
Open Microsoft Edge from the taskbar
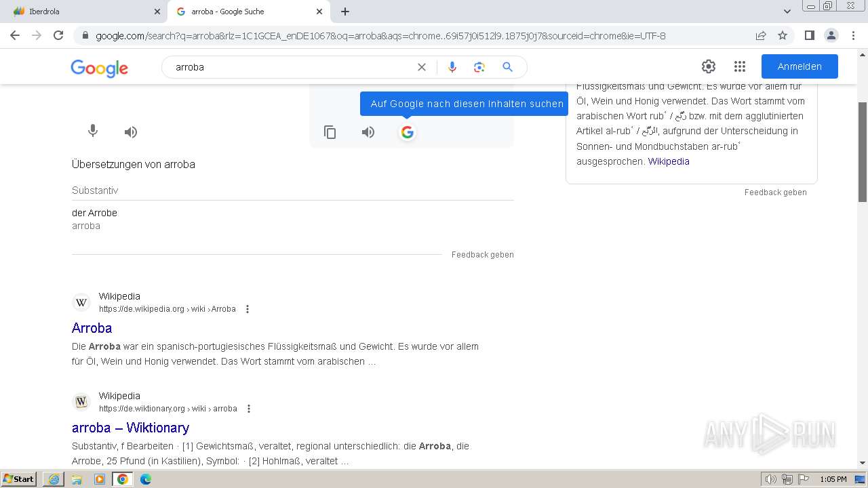(x=146, y=479)
